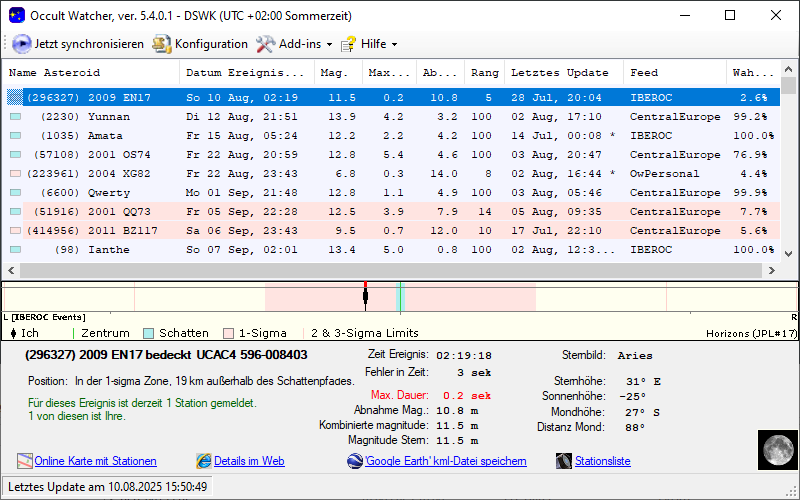Screen dimensions: 800x500
Task: Click the moon phase image
Action: tap(775, 449)
